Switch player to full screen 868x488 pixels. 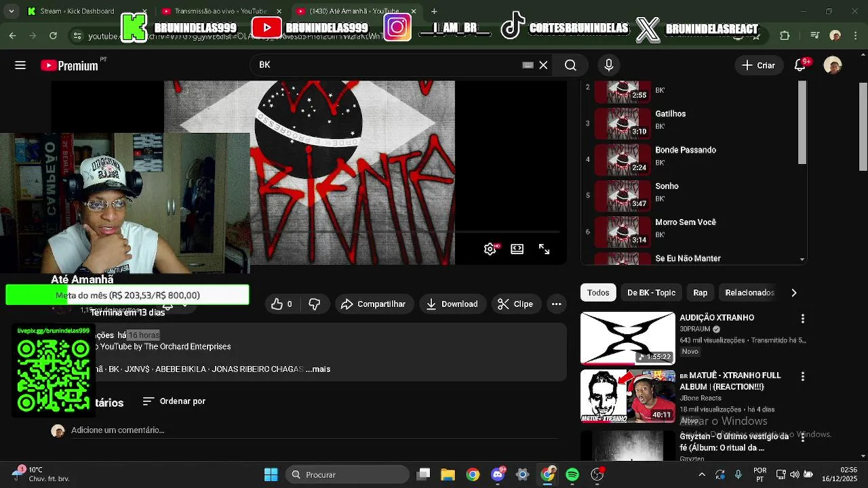(544, 249)
